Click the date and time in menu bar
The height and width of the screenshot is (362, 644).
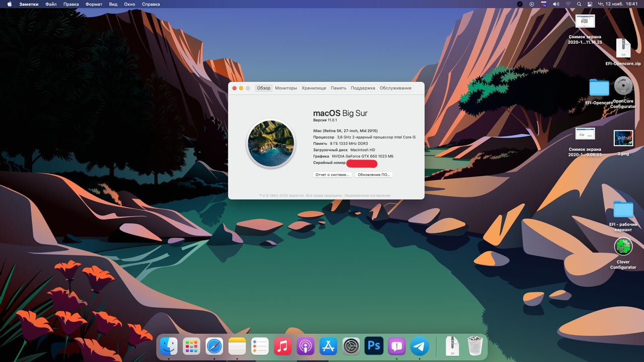[x=618, y=4]
